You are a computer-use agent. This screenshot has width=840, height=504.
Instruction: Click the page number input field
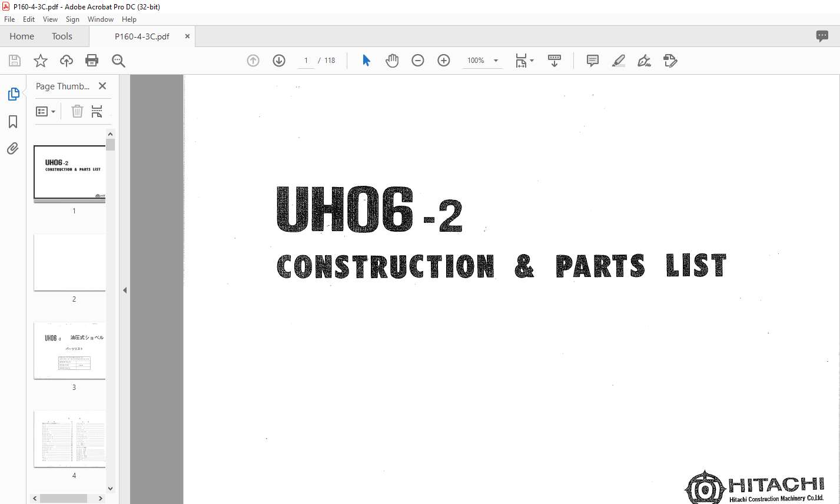[x=306, y=61]
